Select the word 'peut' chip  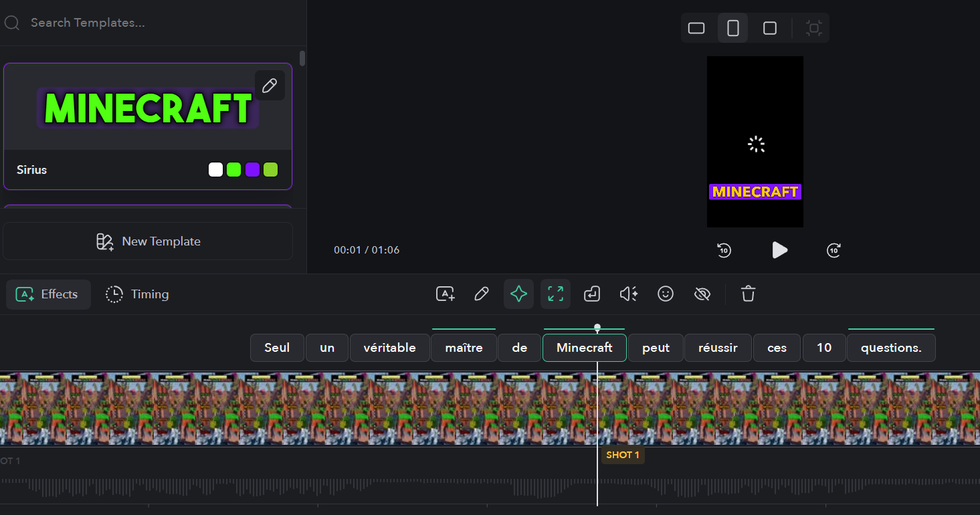656,348
